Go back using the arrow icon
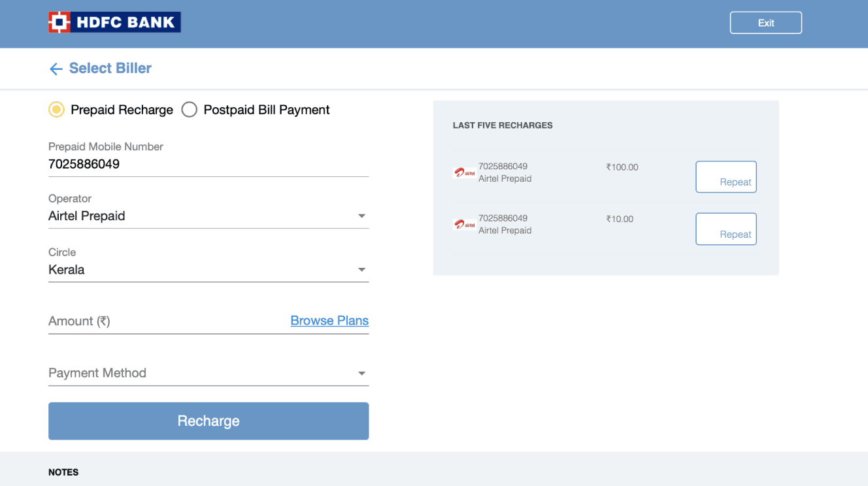Viewport: 868px width, 486px height. coord(56,69)
